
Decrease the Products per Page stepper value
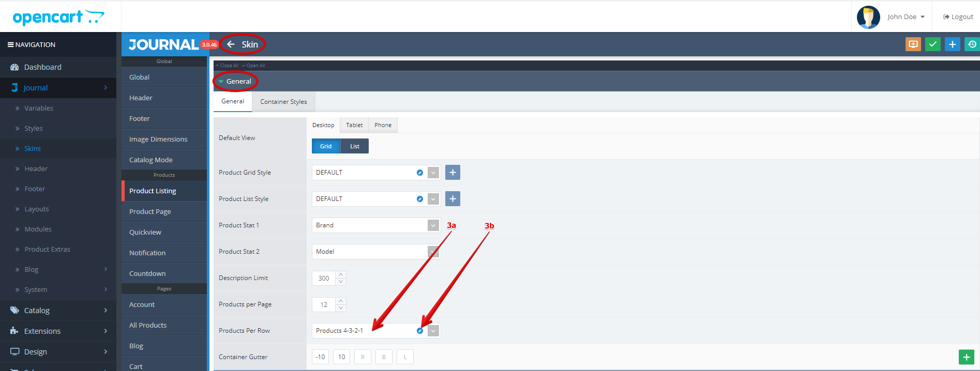click(x=341, y=308)
